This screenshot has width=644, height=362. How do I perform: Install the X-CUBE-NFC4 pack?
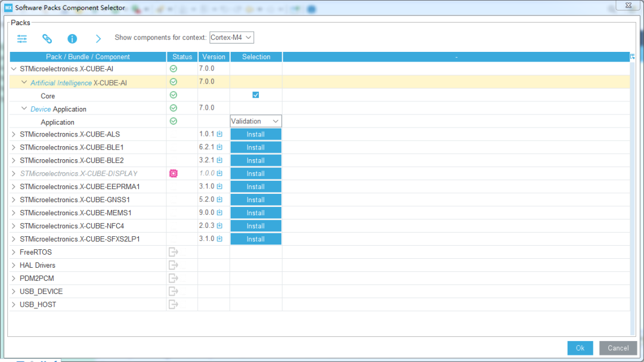point(255,226)
